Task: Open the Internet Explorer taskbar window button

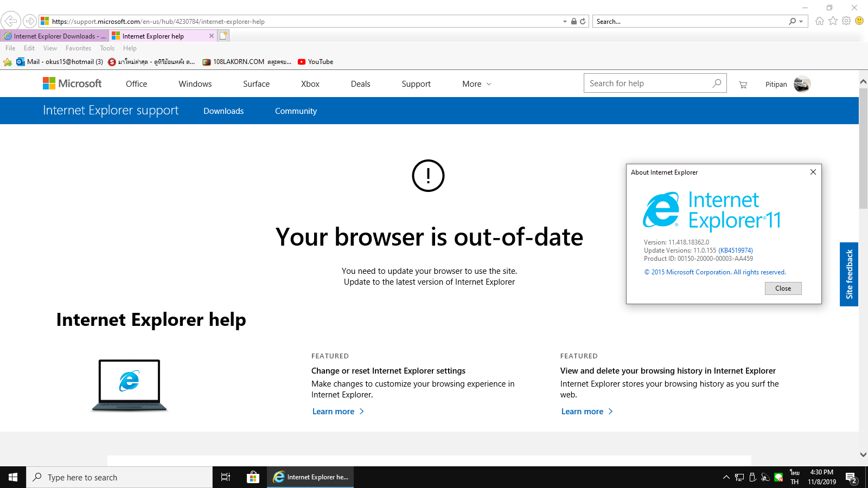Action: [310, 477]
